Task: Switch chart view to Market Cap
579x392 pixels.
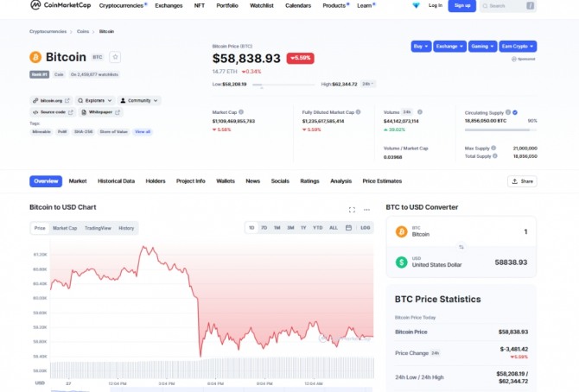Action: pyautogui.click(x=65, y=228)
